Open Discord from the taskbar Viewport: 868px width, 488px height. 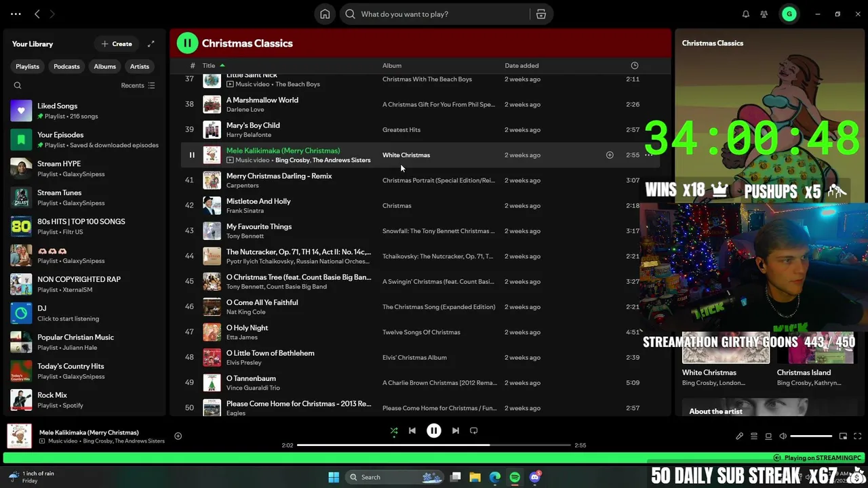coord(535,477)
